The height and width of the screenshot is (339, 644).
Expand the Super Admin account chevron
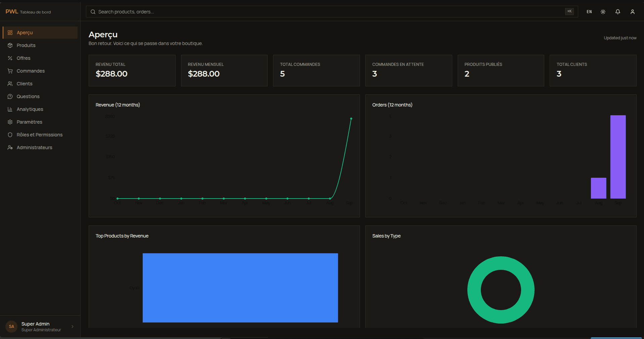click(x=73, y=327)
